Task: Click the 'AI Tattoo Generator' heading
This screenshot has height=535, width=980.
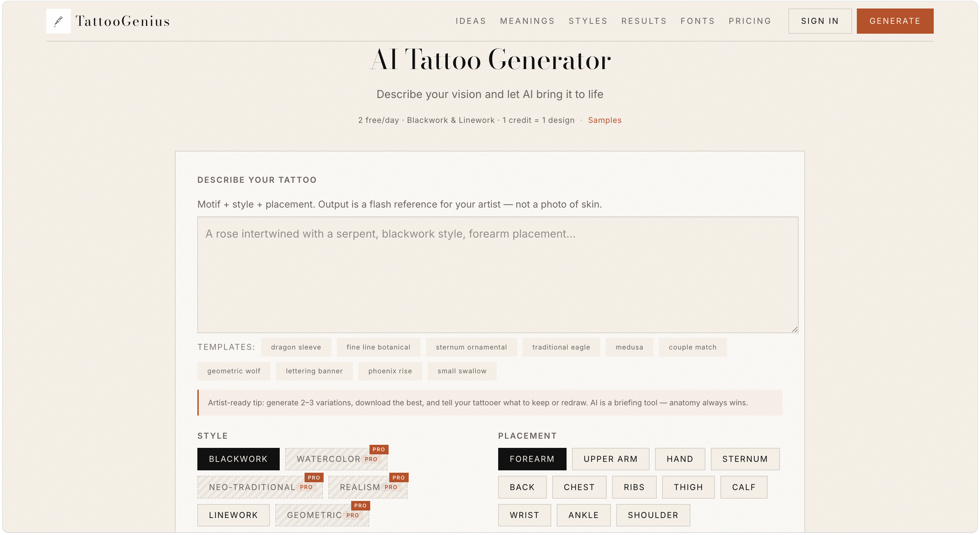Action: [x=490, y=60]
